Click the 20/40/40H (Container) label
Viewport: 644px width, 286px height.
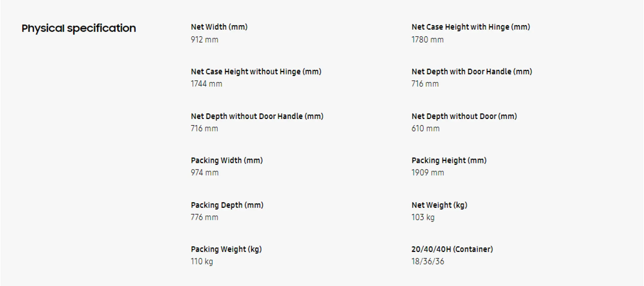coord(452,249)
